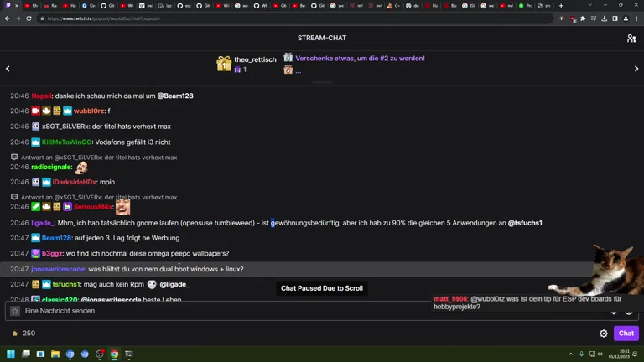Click the broadcaster badge next to wubbl0rz
This screenshot has width=644, height=362.
coord(36,111)
